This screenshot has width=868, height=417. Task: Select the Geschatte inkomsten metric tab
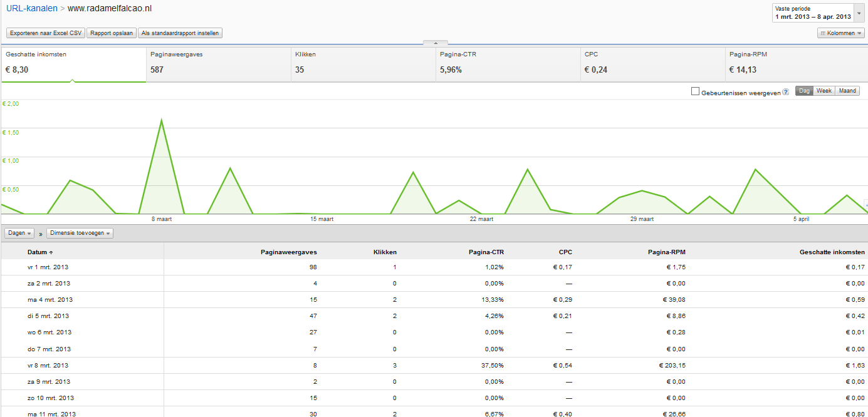(x=73, y=64)
